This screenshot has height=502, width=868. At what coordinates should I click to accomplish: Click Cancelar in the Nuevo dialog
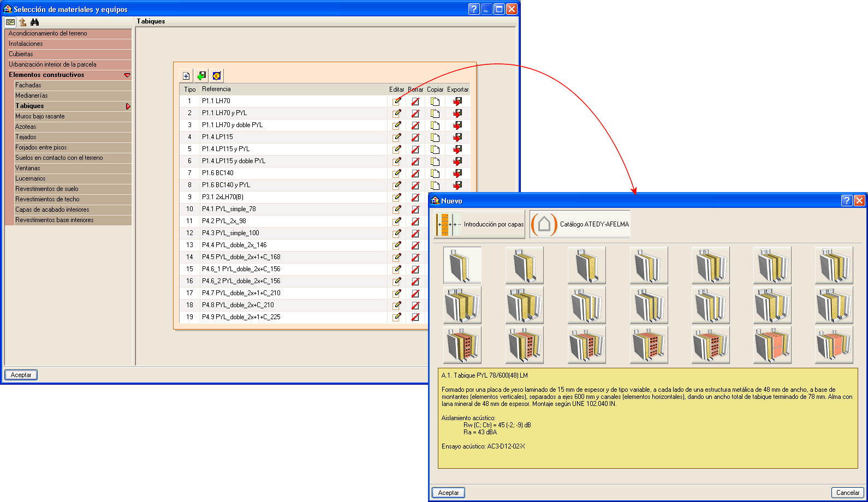(x=848, y=493)
